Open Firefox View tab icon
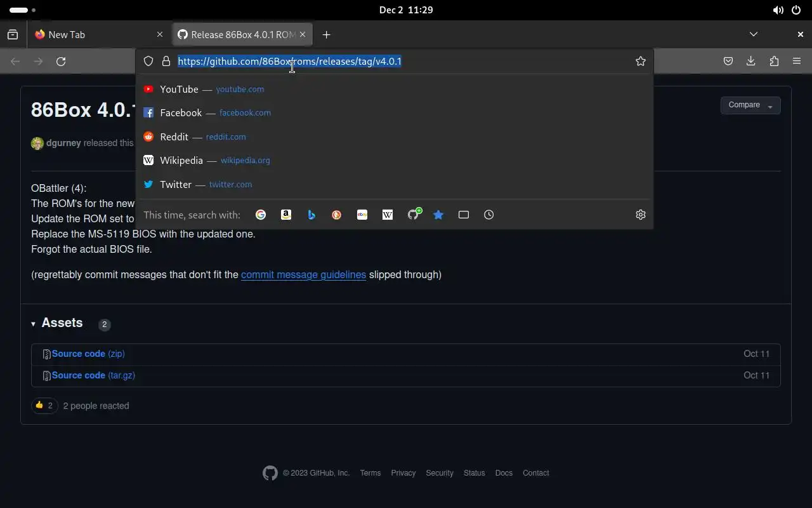 pyautogui.click(x=13, y=34)
